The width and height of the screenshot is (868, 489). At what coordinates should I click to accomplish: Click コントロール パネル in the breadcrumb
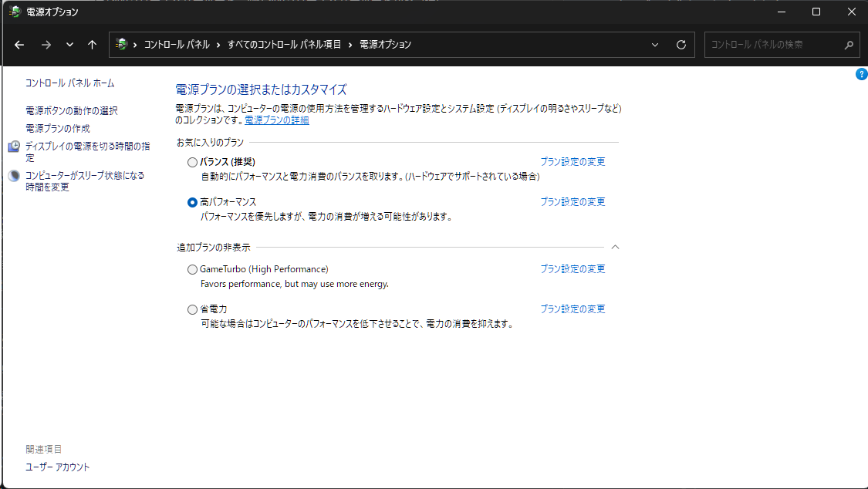click(177, 45)
